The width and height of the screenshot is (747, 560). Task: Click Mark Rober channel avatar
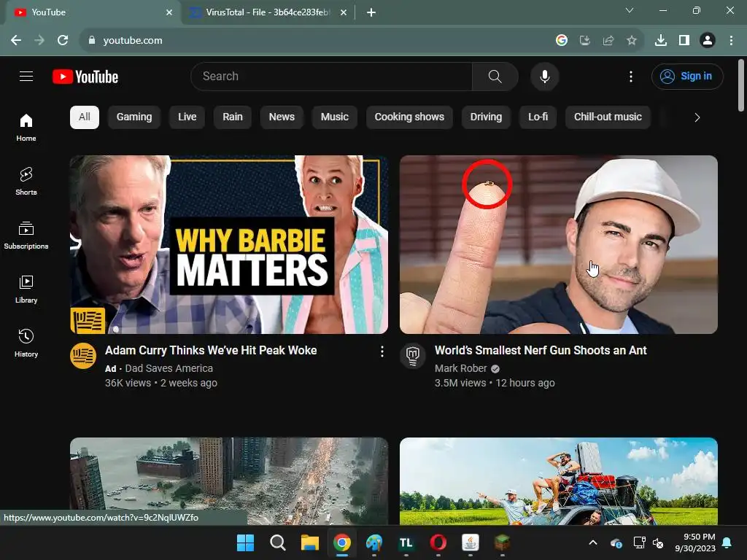pyautogui.click(x=413, y=356)
